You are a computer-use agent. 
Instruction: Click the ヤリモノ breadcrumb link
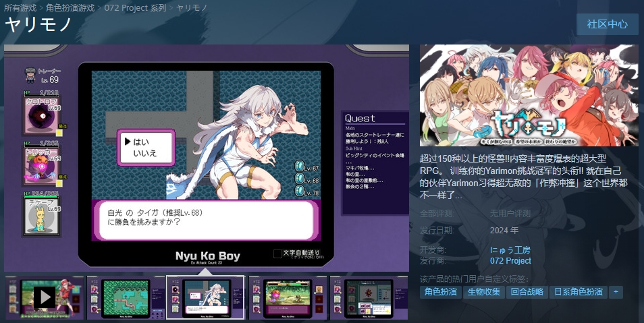pyautogui.click(x=192, y=8)
